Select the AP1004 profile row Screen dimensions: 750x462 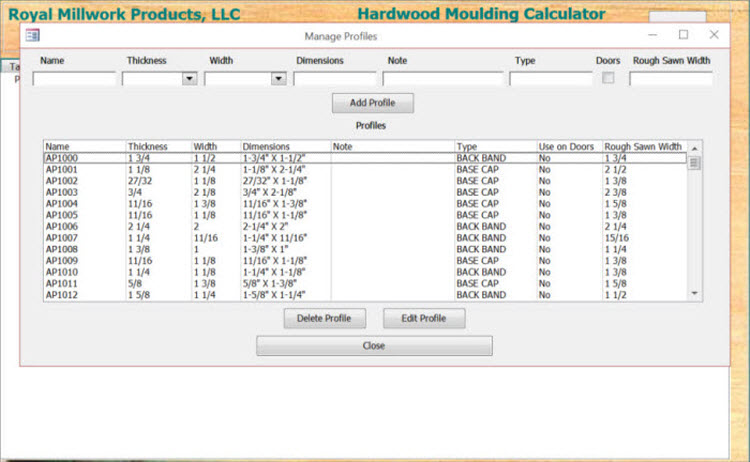[x=365, y=204]
